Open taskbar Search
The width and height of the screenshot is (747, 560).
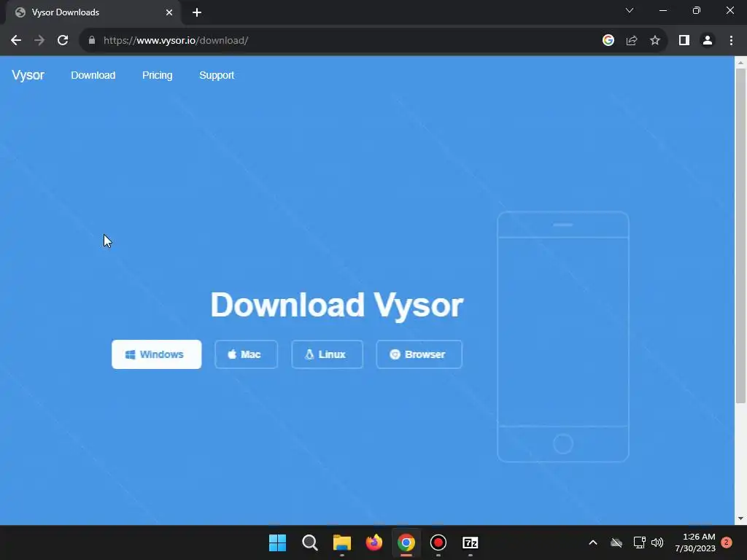coord(309,542)
